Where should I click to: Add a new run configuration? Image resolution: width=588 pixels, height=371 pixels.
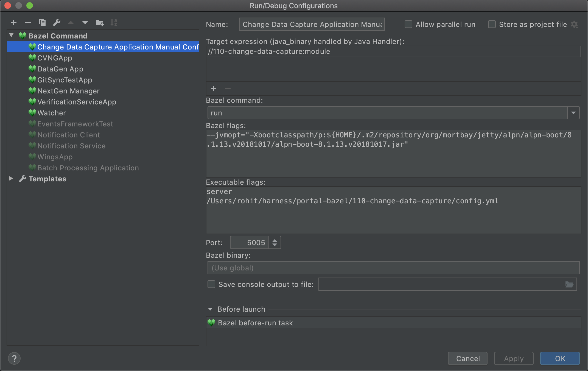(x=14, y=23)
